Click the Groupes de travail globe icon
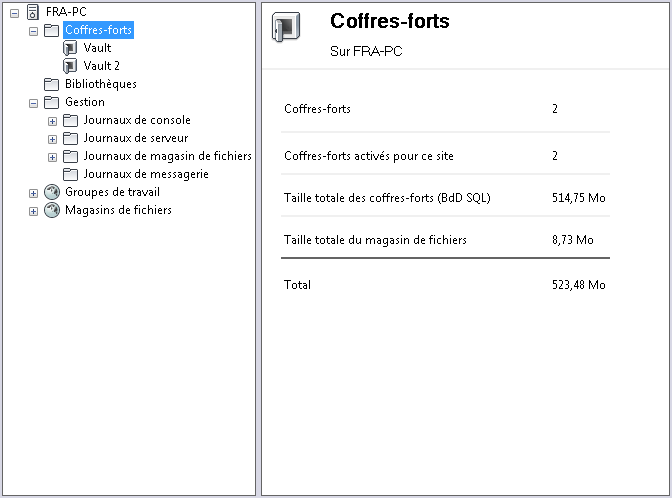This screenshot has height=498, width=672. pos(52,192)
